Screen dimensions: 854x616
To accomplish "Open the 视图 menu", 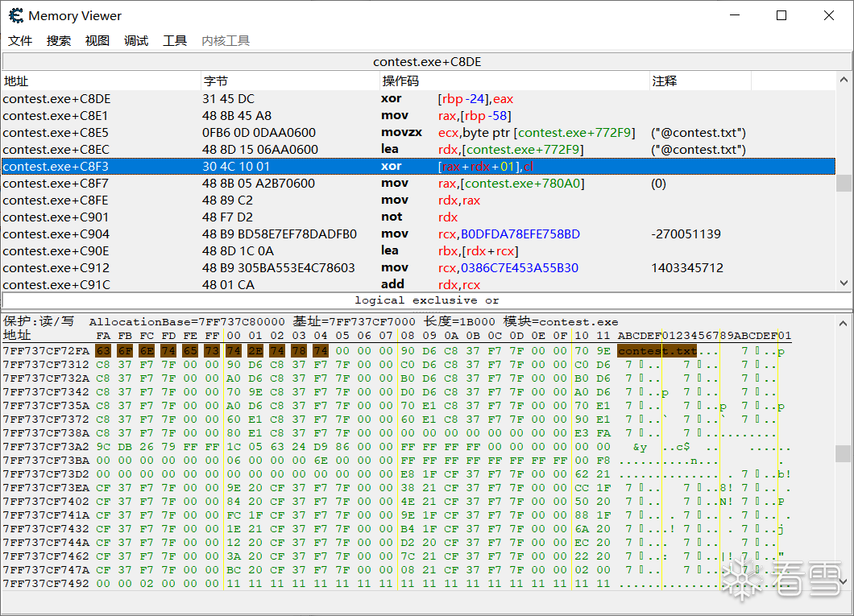I will [x=97, y=40].
